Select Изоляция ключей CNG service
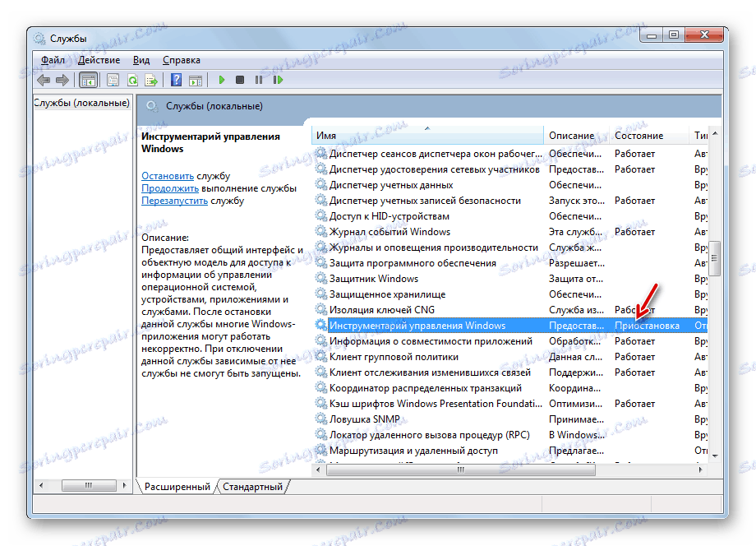Image resolution: width=756 pixels, height=546 pixels. 511,310
